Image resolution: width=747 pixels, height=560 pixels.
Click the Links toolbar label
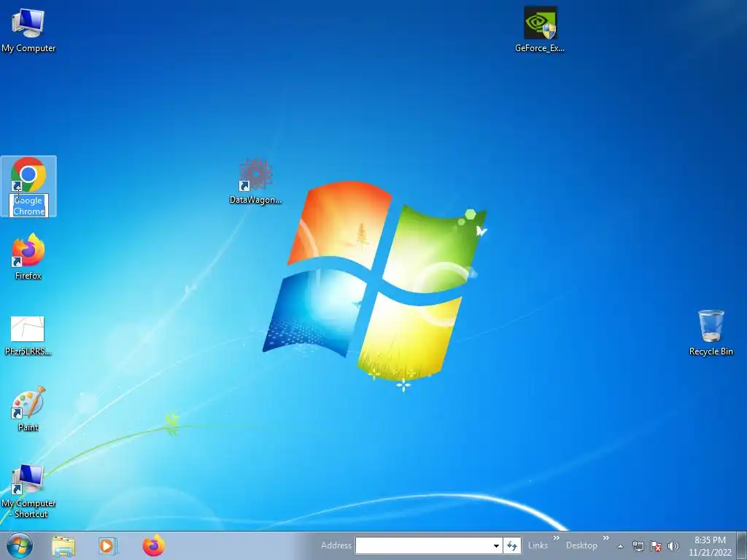[x=538, y=545]
